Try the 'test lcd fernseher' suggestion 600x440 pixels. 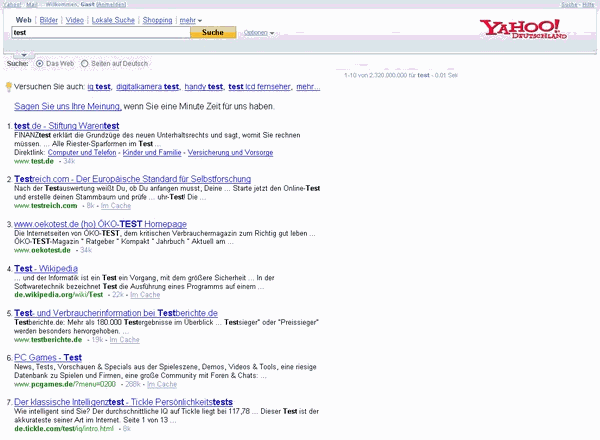tap(259, 87)
